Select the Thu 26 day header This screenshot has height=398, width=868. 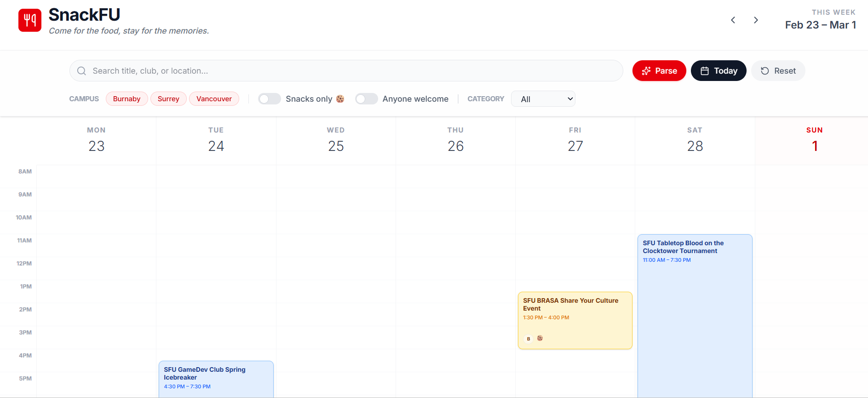(x=455, y=141)
